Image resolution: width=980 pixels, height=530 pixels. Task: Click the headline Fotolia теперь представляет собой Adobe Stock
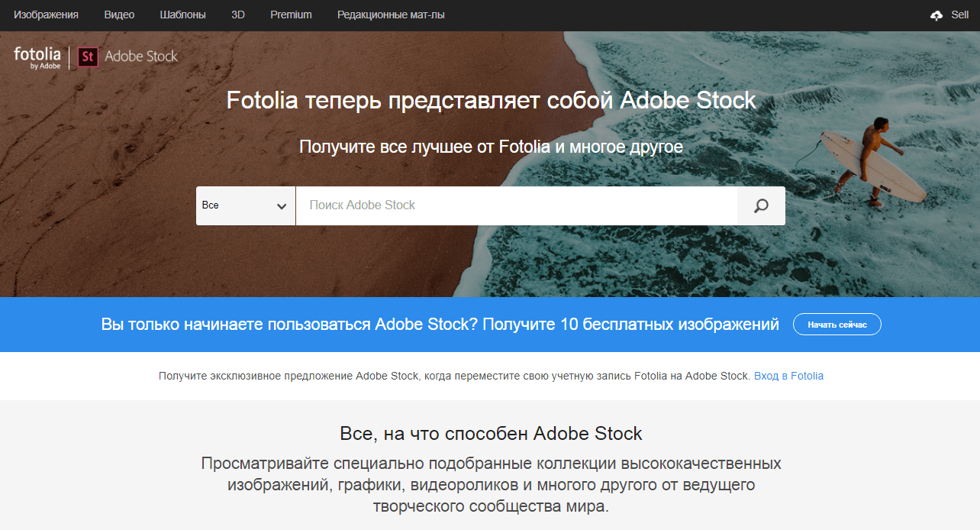pyautogui.click(x=491, y=100)
